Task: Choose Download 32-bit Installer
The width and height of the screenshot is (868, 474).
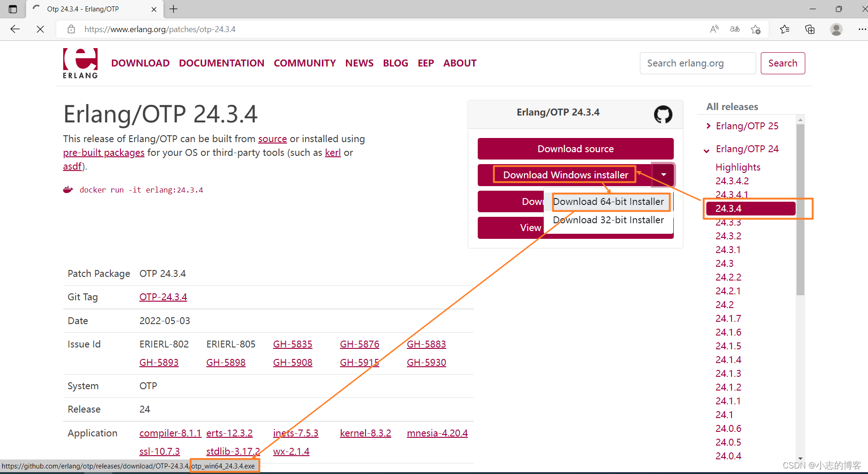Action: (608, 220)
